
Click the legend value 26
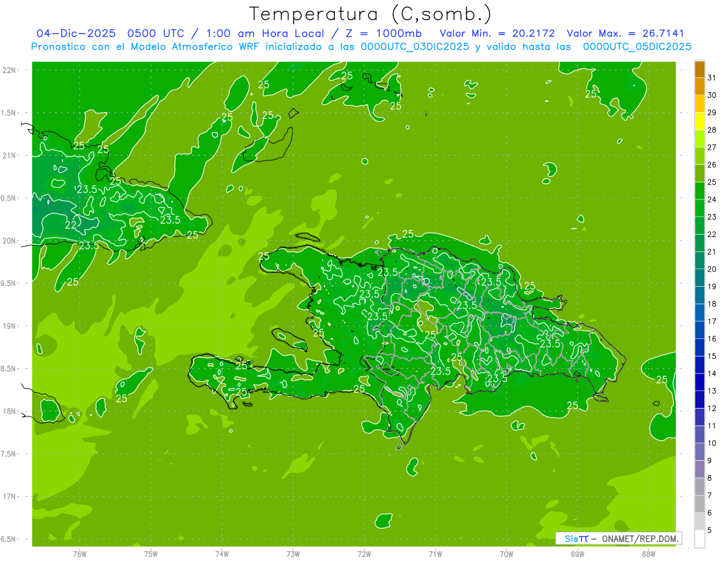(x=712, y=164)
